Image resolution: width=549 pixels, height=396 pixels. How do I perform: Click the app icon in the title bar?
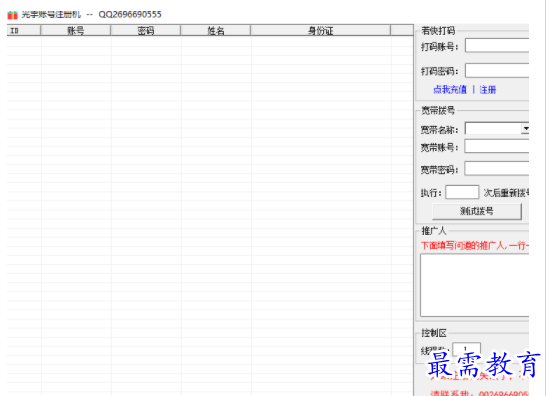tap(12, 15)
